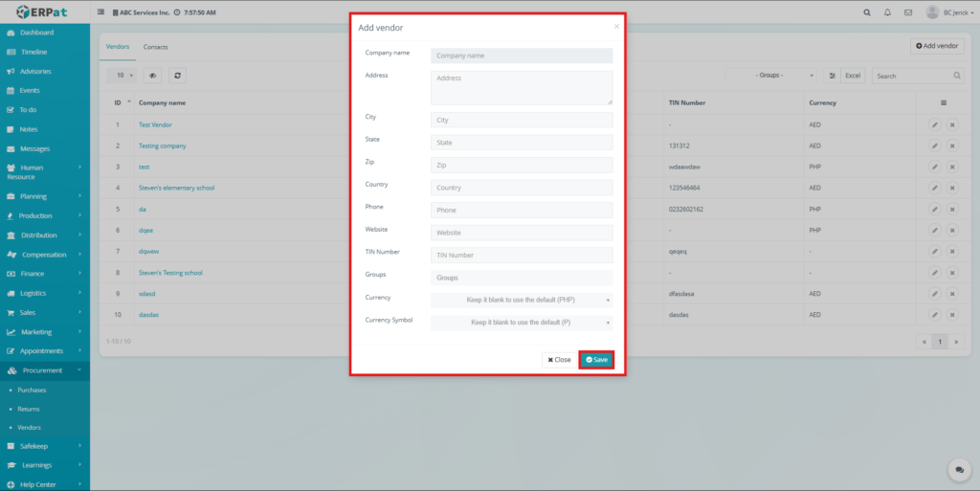Expand Marketing sidebar menu
This screenshot has width=980, height=491.
44,332
